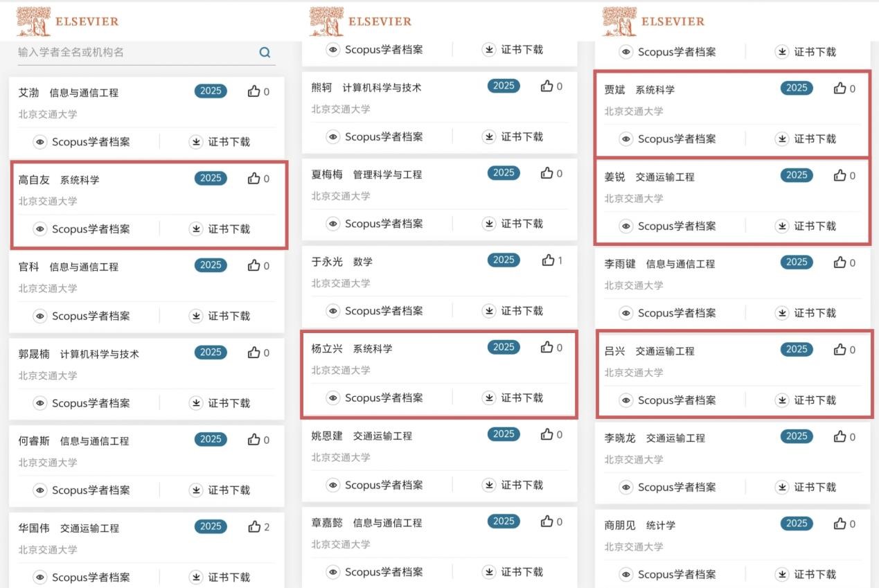
Task: Click 证书下载 for 李晓龙
Action: pos(815,488)
